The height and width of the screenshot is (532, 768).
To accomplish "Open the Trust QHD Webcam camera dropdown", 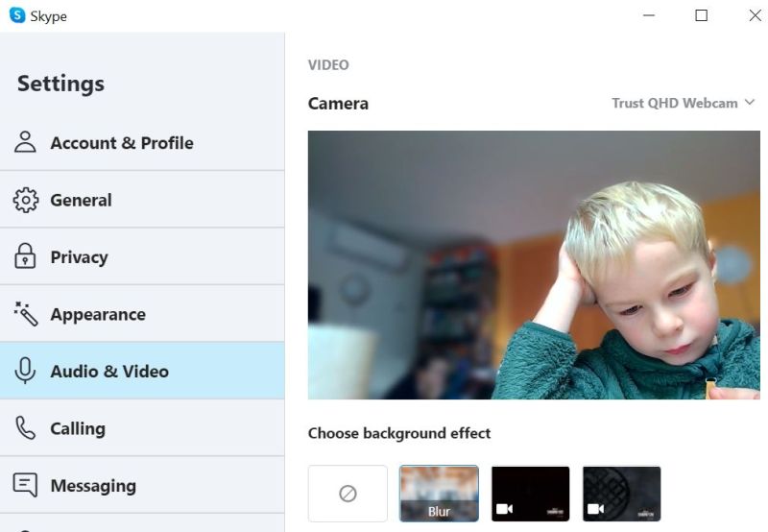I will [683, 103].
